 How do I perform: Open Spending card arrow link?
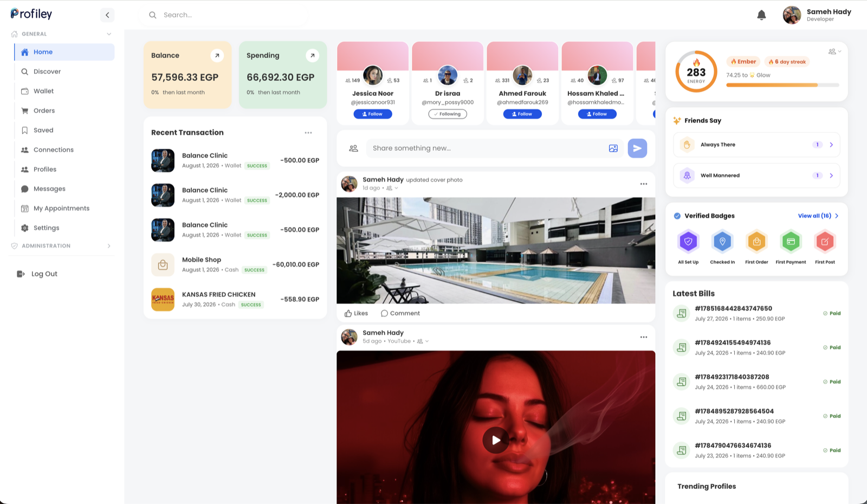pyautogui.click(x=312, y=55)
